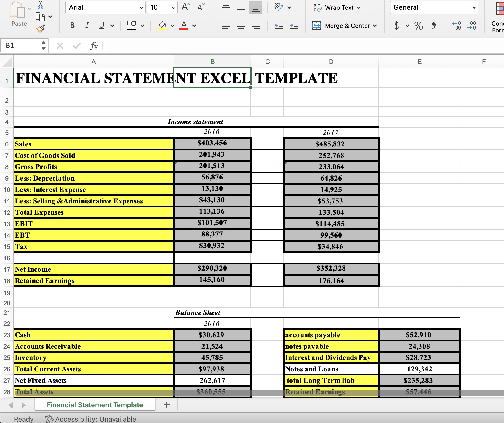
Task: Select the Format Painter brush
Action: 40,28
